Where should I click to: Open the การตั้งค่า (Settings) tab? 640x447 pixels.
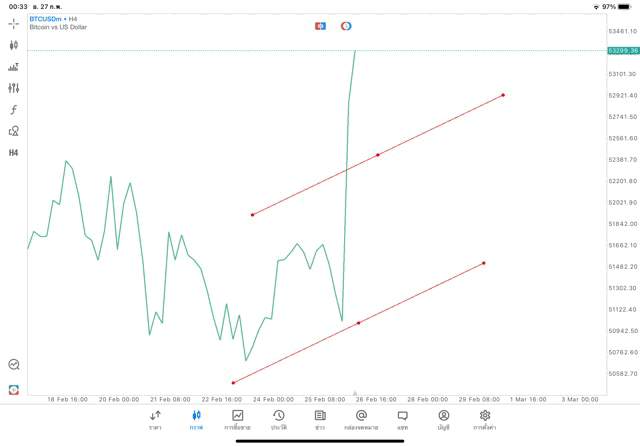(x=485, y=419)
